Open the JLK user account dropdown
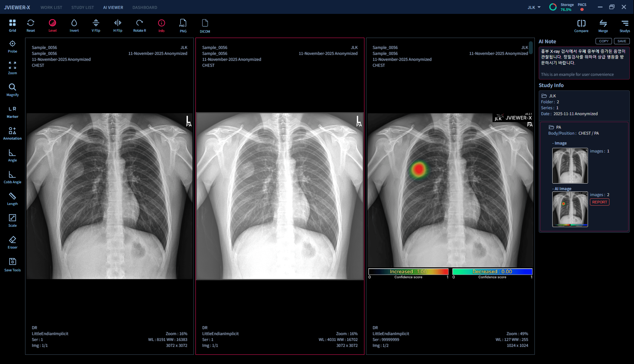The height and width of the screenshot is (364, 634). [534, 7]
